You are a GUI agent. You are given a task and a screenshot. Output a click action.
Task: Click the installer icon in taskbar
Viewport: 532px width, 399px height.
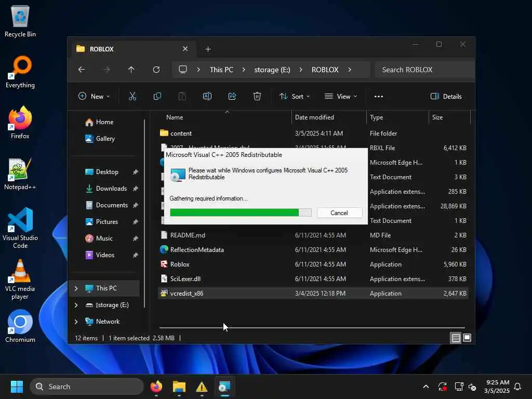(224, 387)
